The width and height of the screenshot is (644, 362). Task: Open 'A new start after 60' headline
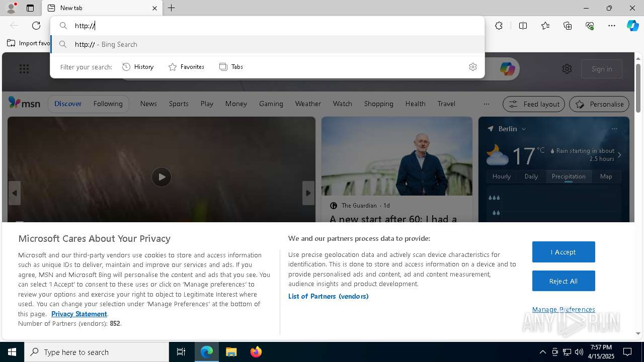click(393, 219)
